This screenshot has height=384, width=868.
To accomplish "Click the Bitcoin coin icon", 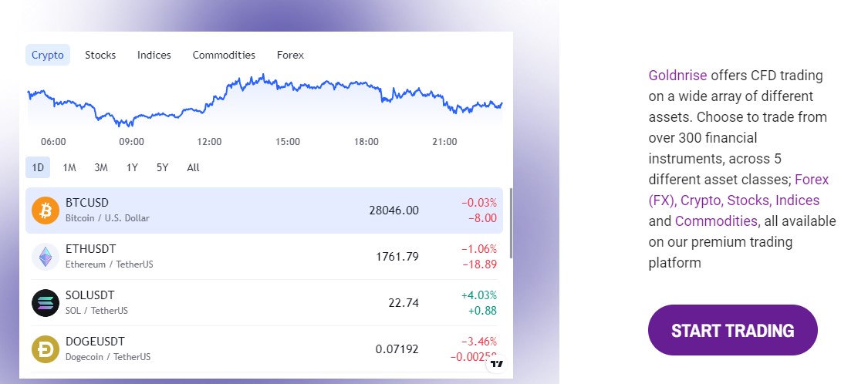I will (46, 211).
